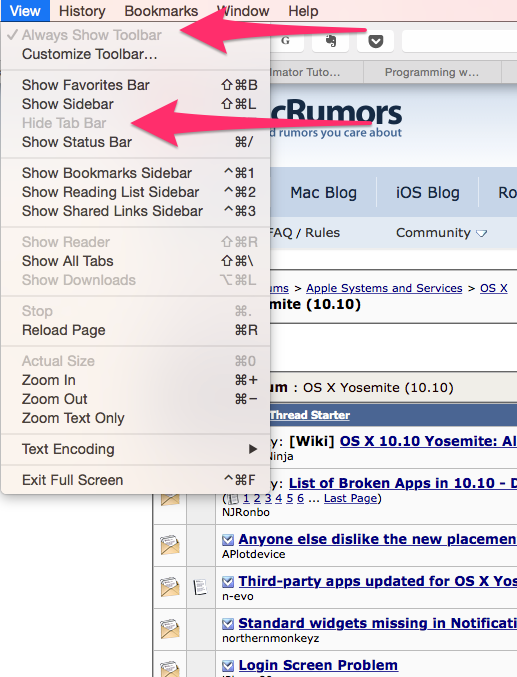The height and width of the screenshot is (677, 517).
Task: Choose Reload Page
Action: pyautogui.click(x=136, y=330)
